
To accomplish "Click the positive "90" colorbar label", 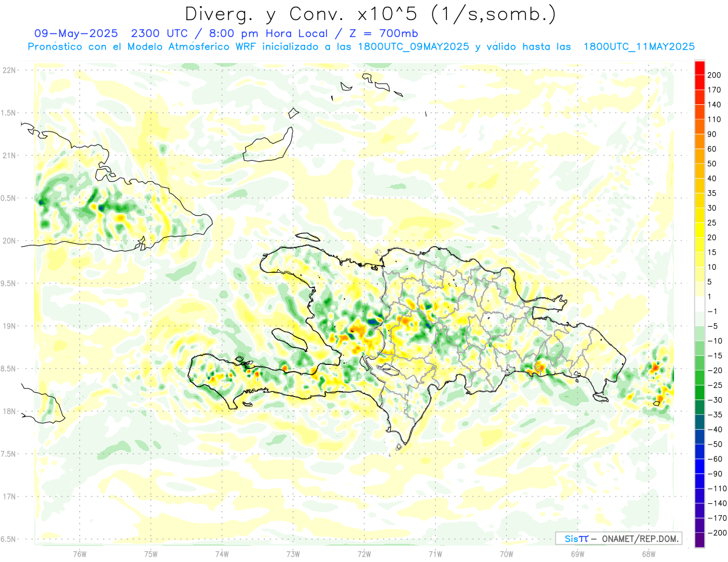I will [713, 134].
